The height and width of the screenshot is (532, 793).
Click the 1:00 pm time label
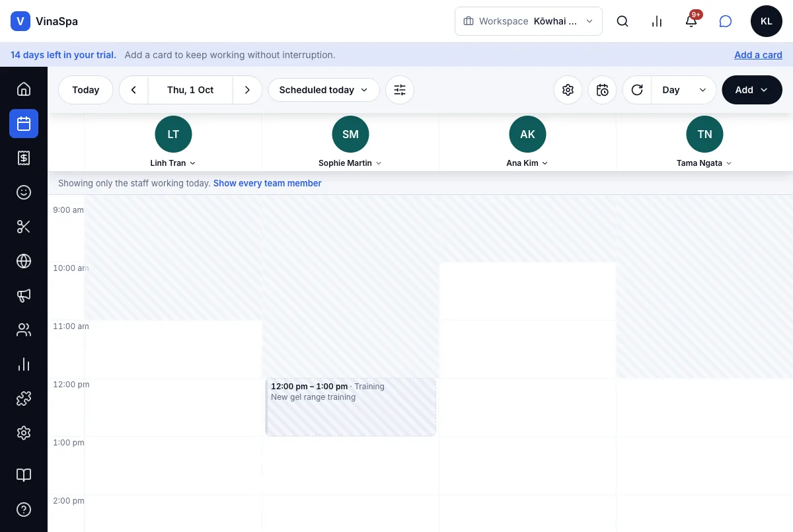69,443
